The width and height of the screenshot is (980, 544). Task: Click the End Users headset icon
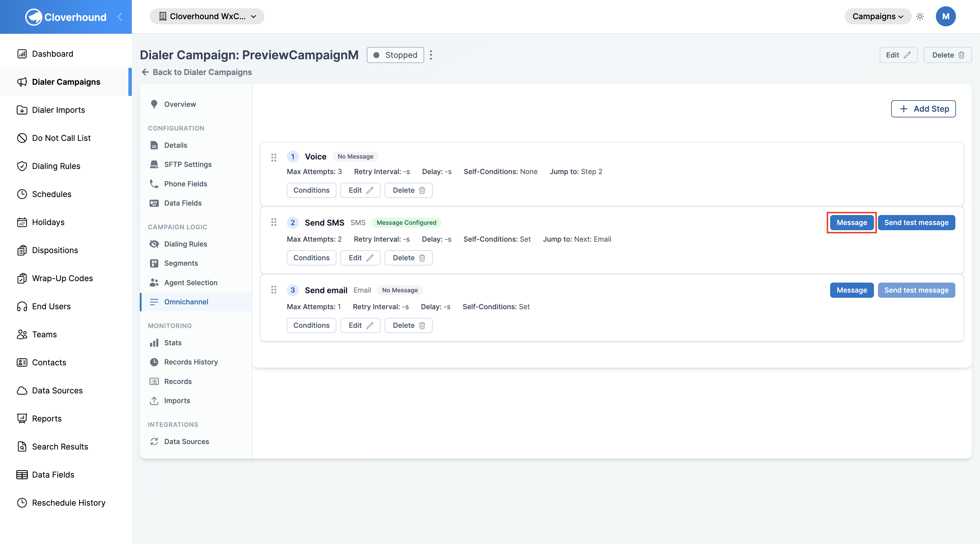point(22,306)
